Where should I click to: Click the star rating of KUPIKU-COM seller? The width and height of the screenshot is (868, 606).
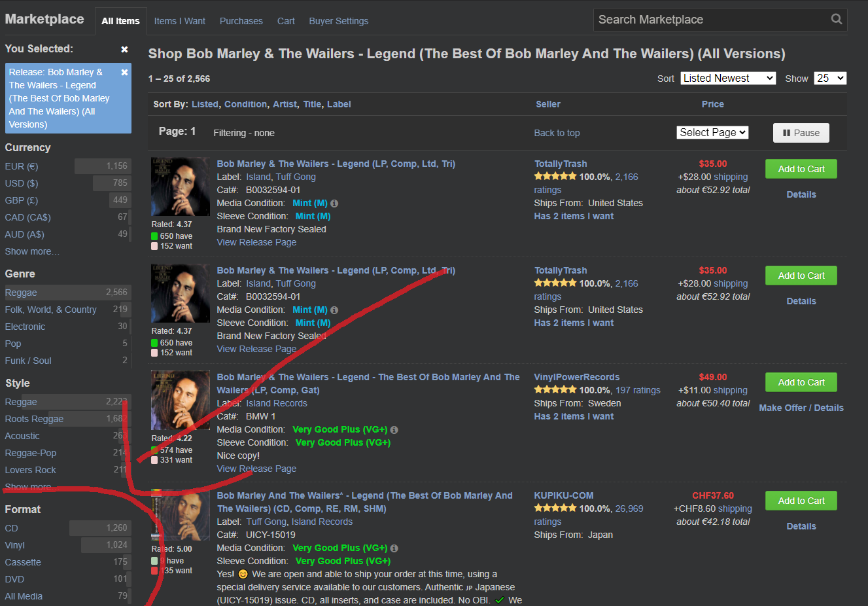[x=555, y=508]
